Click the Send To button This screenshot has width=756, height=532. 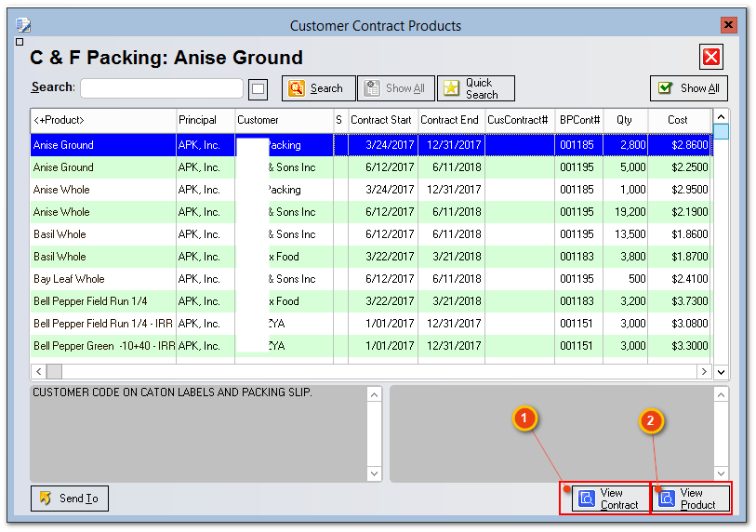click(x=70, y=499)
